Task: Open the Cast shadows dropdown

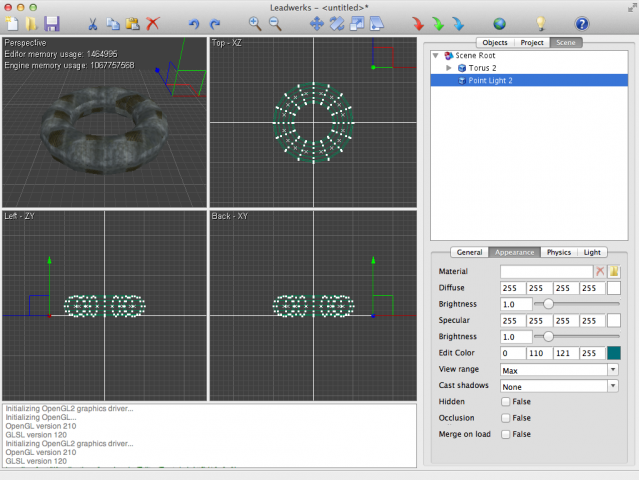Action: tap(560, 385)
